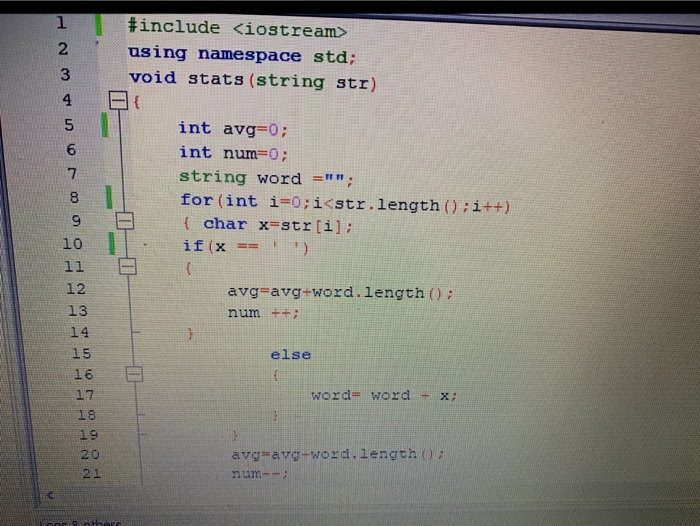
Task: Click the 'num--;' statement
Action: 260,473
